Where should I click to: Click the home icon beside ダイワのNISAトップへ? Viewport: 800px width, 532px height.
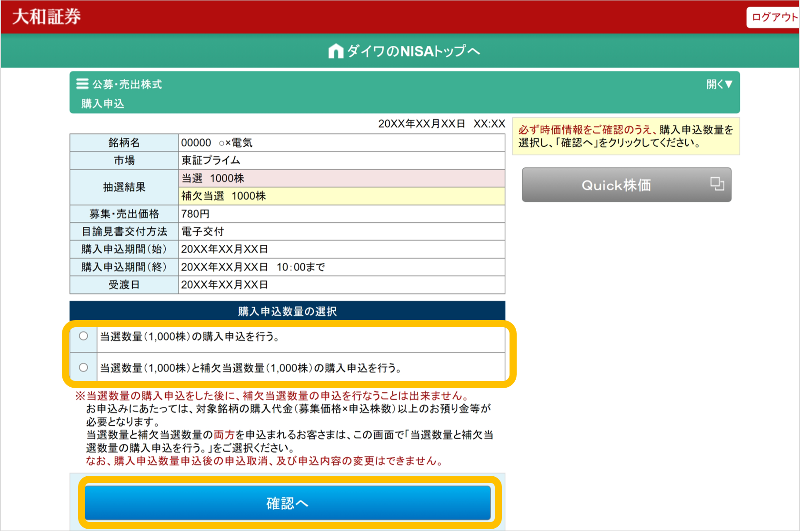(x=336, y=51)
